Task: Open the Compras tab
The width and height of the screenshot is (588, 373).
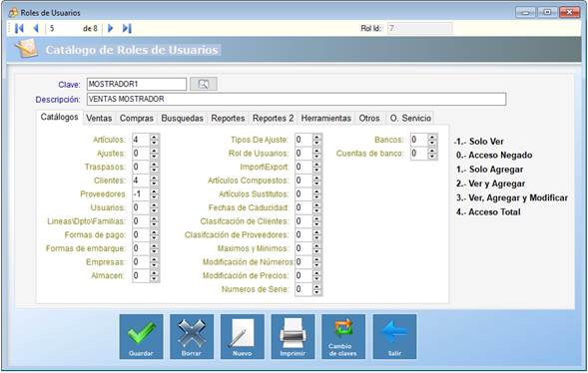Action: pyautogui.click(x=137, y=118)
